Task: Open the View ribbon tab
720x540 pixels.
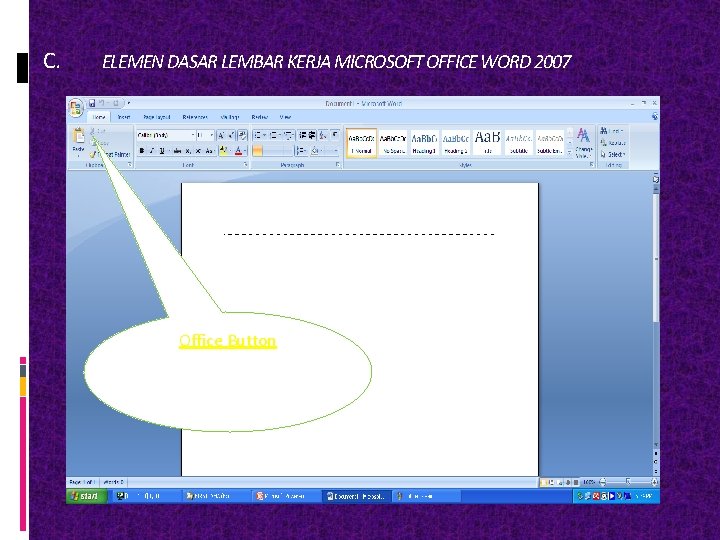Action: pos(285,117)
